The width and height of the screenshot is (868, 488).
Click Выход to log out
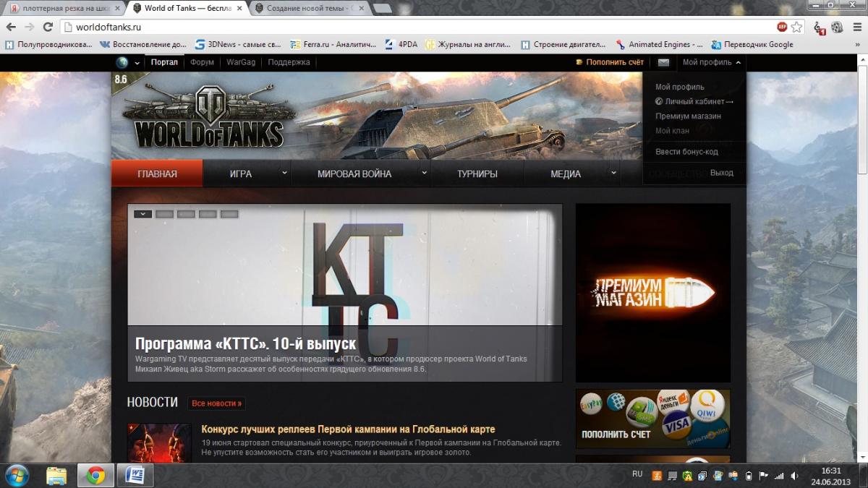point(721,173)
